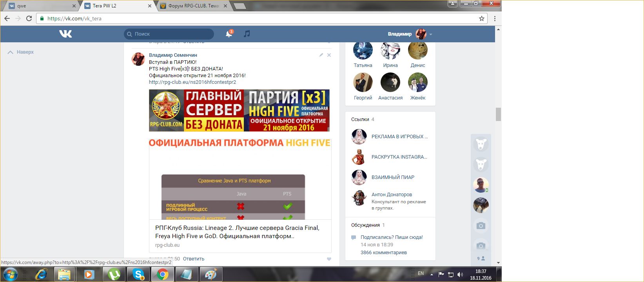Click the Наверх back-to-top button
The image size is (644, 282).
pos(21,52)
